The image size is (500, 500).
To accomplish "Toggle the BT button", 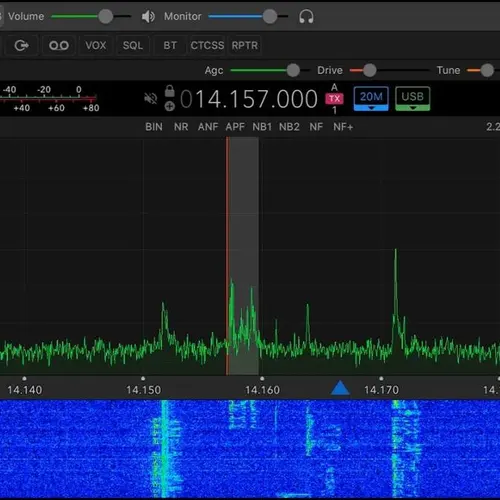I will [x=170, y=45].
